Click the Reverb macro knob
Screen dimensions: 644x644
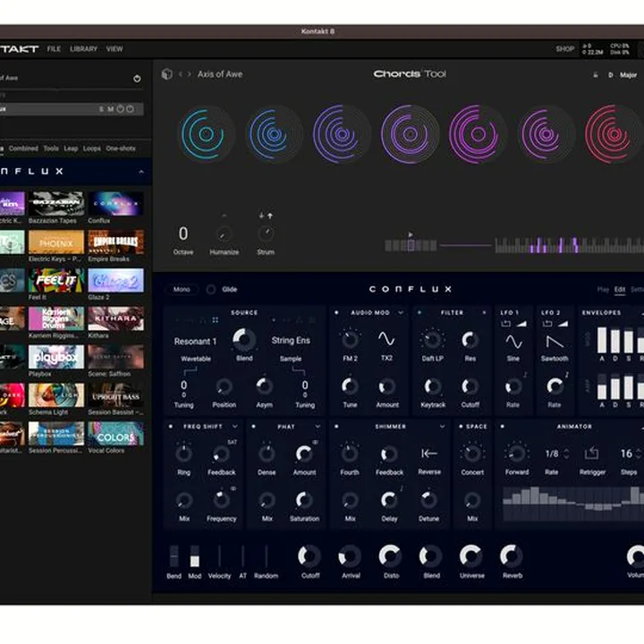[512, 556]
